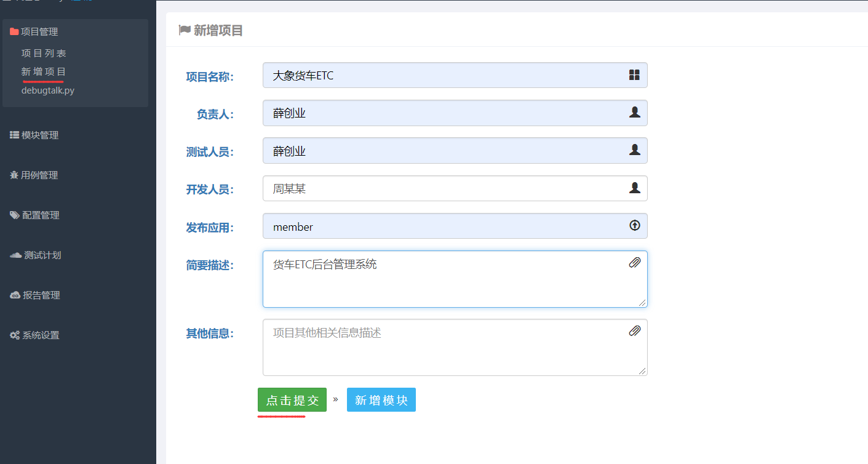Screen dimensions: 868x464
Task: Open 项目列表 in the sidebar
Action: [44, 54]
